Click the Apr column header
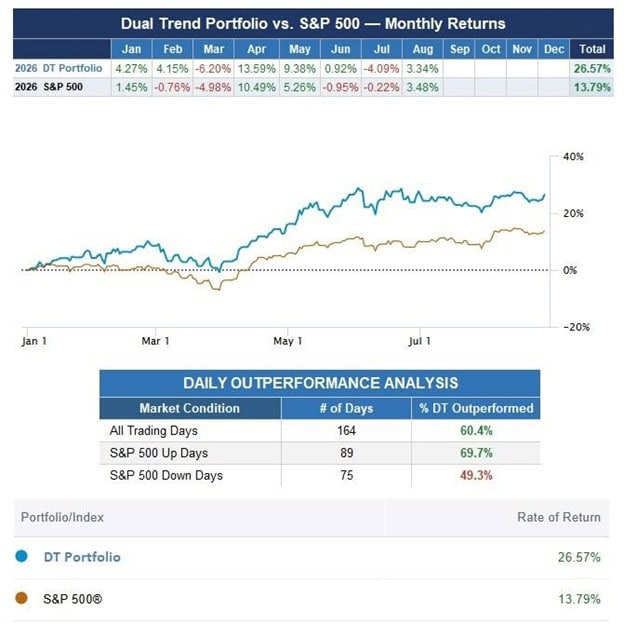624x624 pixels. point(256,49)
